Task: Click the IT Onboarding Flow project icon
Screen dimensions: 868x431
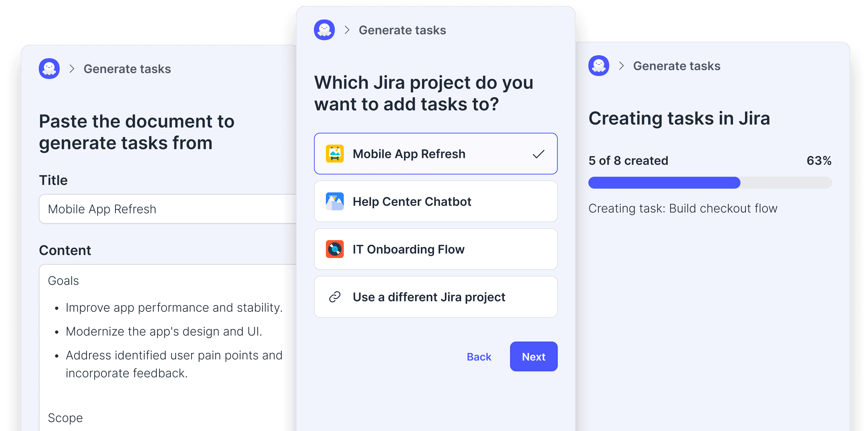Action: tap(335, 249)
